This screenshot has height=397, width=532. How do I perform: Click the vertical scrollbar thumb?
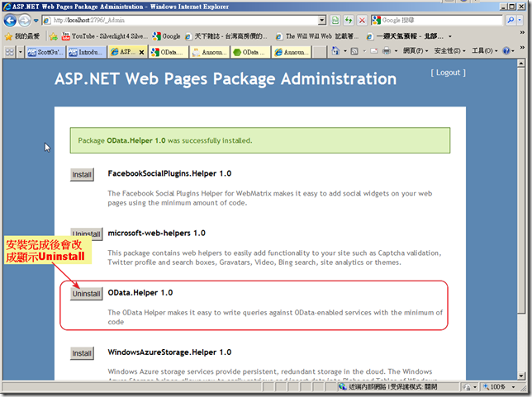(x=521, y=190)
